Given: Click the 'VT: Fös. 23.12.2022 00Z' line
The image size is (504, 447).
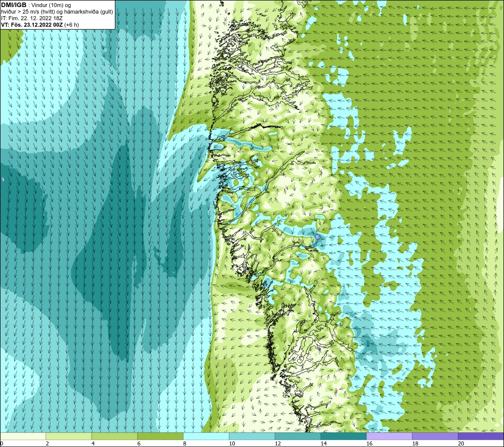Looking at the screenshot, I should (32, 25).
